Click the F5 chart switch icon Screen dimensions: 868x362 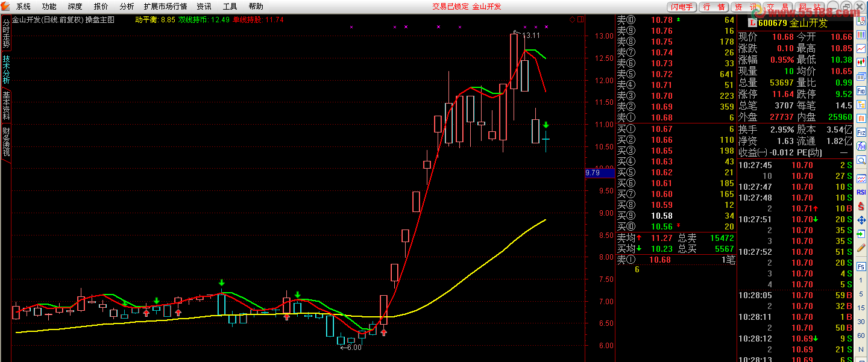tap(861, 266)
